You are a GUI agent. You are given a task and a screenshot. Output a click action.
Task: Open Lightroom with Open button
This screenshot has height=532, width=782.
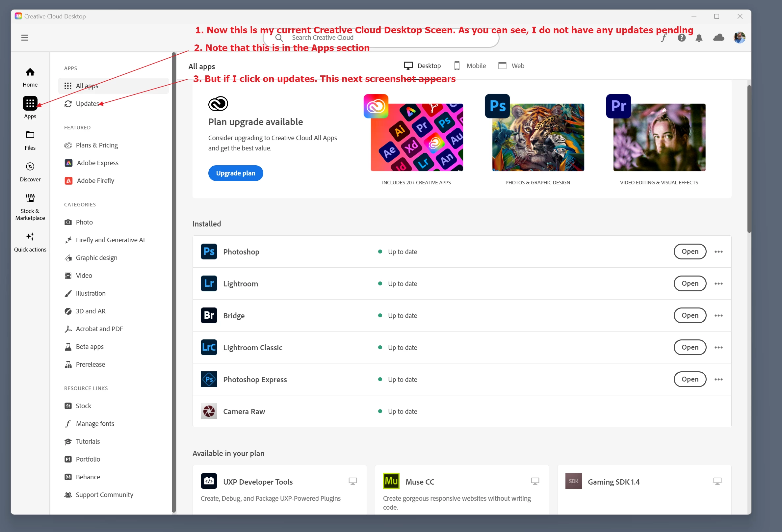690,283
